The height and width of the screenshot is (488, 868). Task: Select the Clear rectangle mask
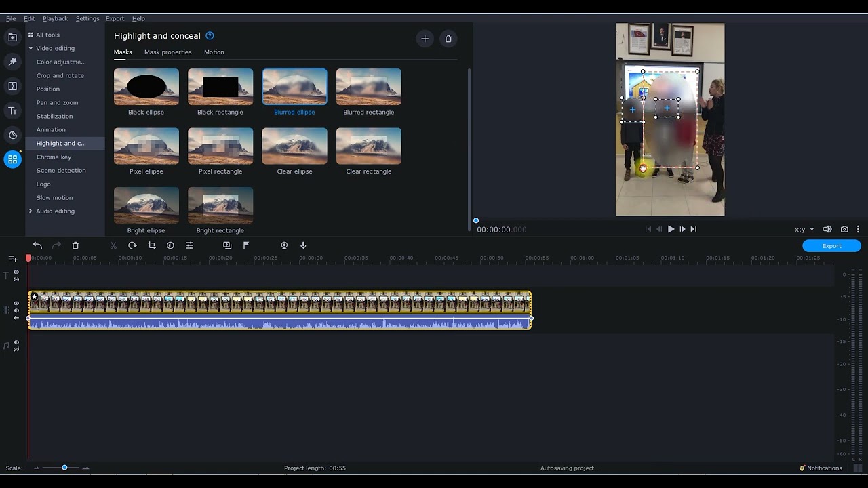click(x=369, y=151)
